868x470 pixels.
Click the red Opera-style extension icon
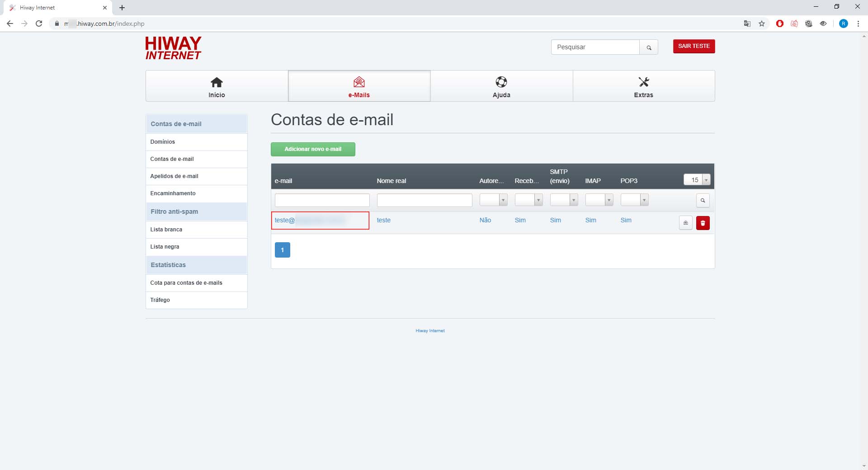tap(780, 23)
